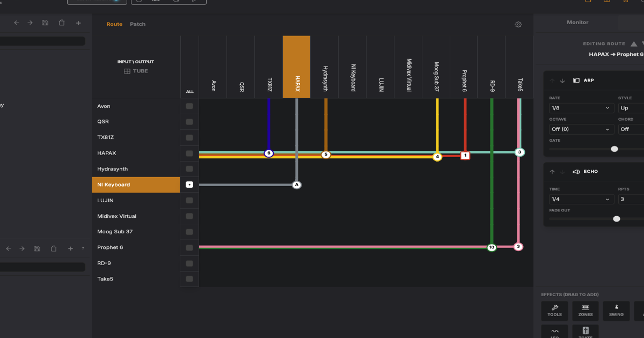Viewport: 644px width, 338px height.
Task: Add the Swing effect
Action: (616, 311)
